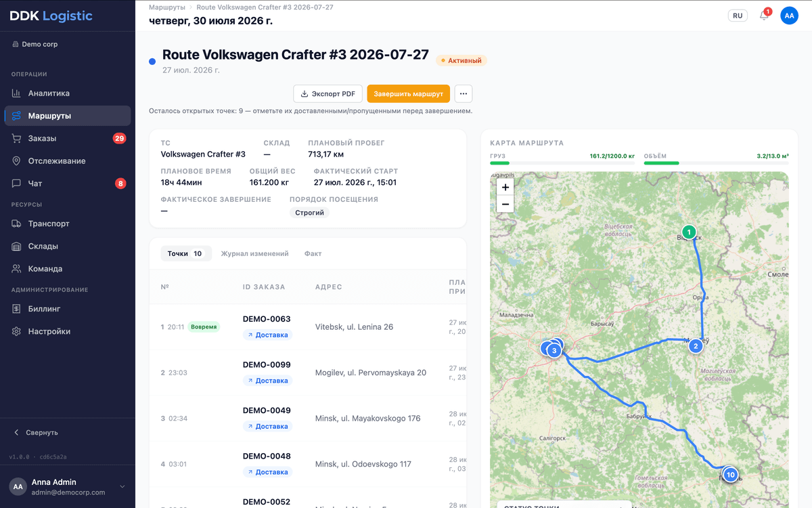This screenshot has height=508, width=812.
Task: Click the АДРЕС column header
Action: pos(328,287)
